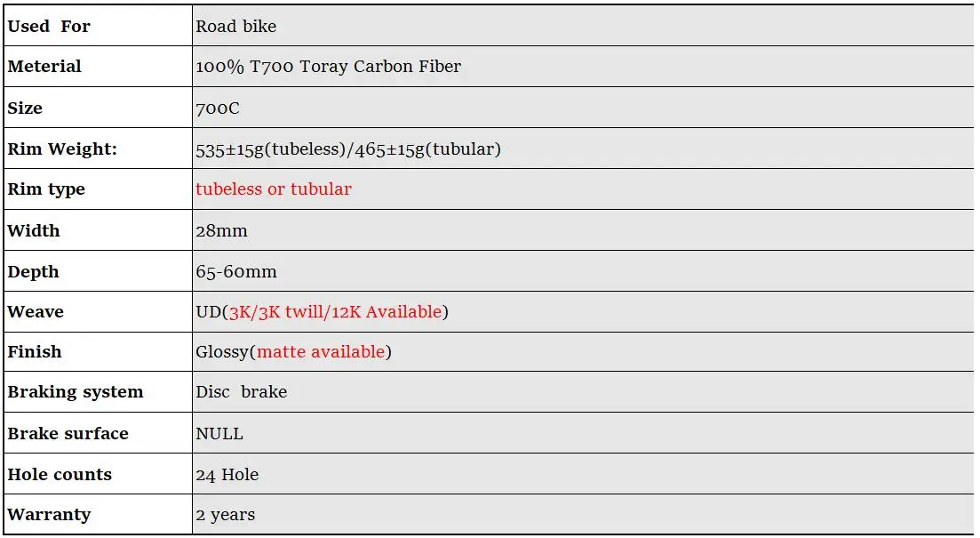The height and width of the screenshot is (538, 980).
Task: Click the rim weight value '535±15g(tubeless)/465±15g(tubular)'
Action: (x=348, y=149)
